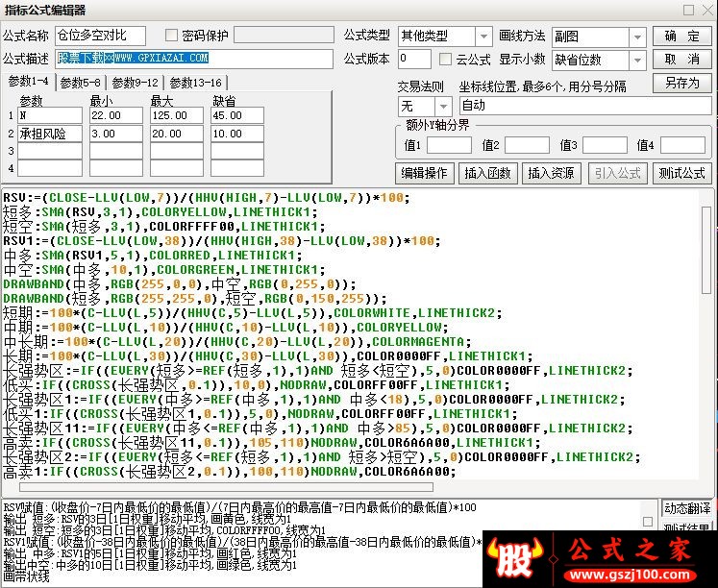
Task: Expand the 显示小数 dropdown
Action: 637,60
